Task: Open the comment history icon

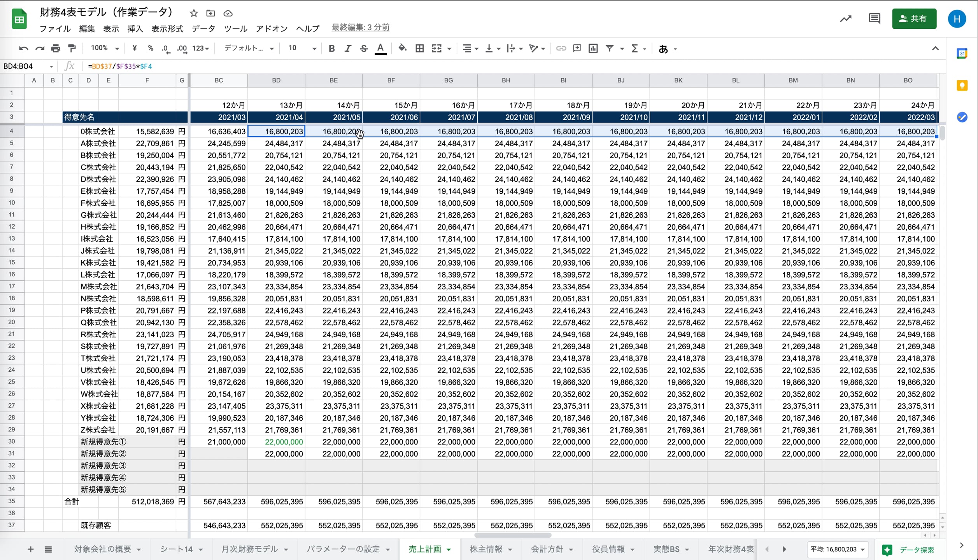Action: 874,19
